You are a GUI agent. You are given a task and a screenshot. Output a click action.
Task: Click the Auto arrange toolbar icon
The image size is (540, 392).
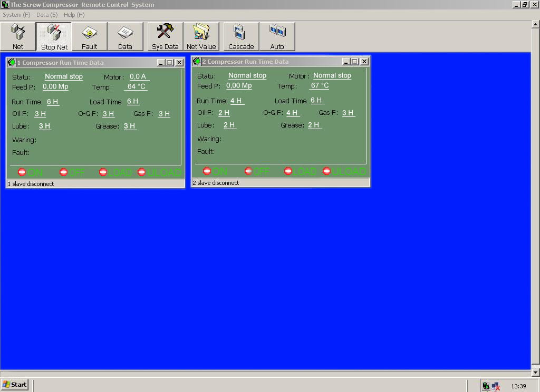tap(277, 36)
